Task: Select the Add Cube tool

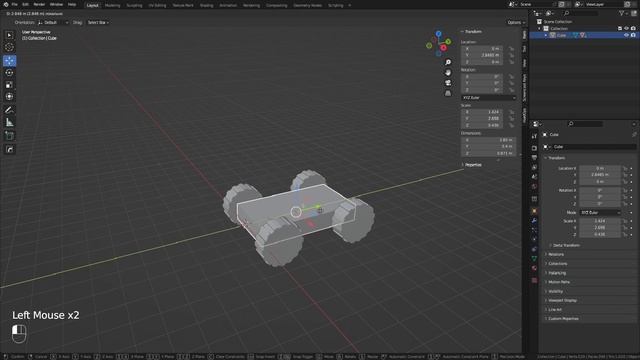Action: point(9,136)
